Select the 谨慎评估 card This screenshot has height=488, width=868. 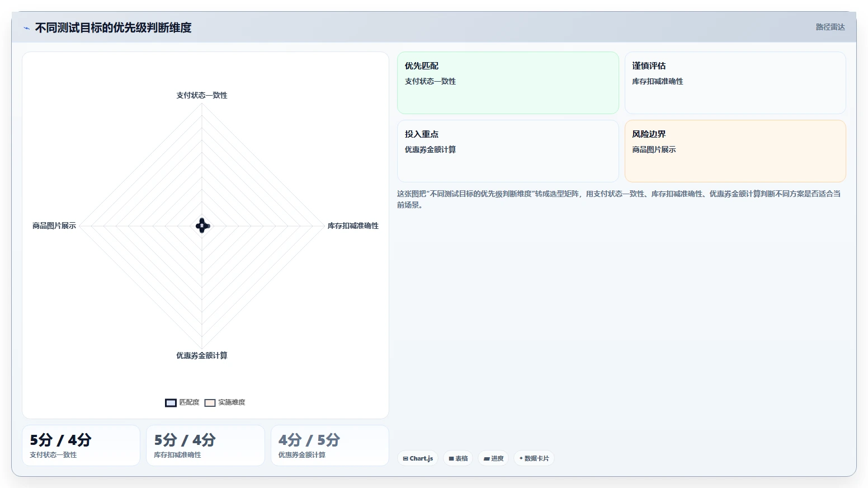[x=735, y=83]
